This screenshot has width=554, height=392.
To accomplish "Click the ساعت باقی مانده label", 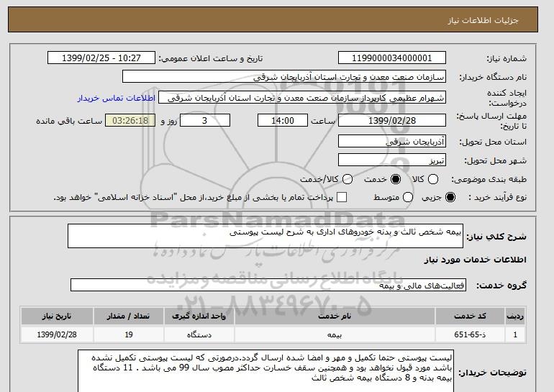I will tap(69, 121).
